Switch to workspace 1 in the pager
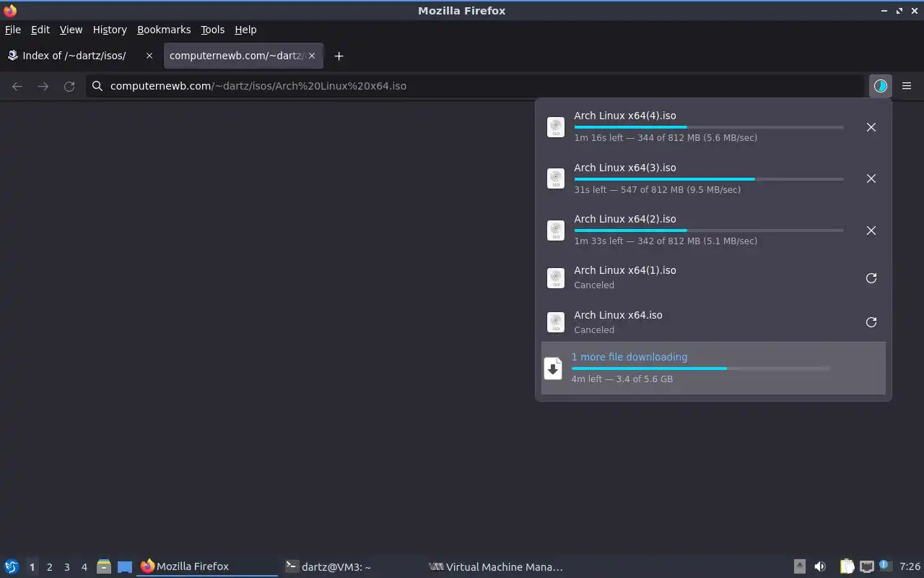Viewport: 924px width, 578px height. (x=32, y=567)
